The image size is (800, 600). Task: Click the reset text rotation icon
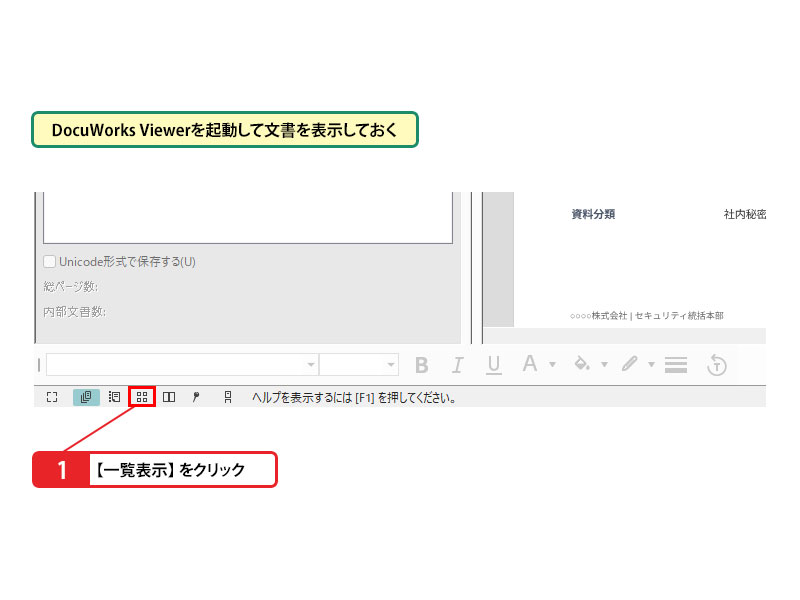tap(716, 365)
